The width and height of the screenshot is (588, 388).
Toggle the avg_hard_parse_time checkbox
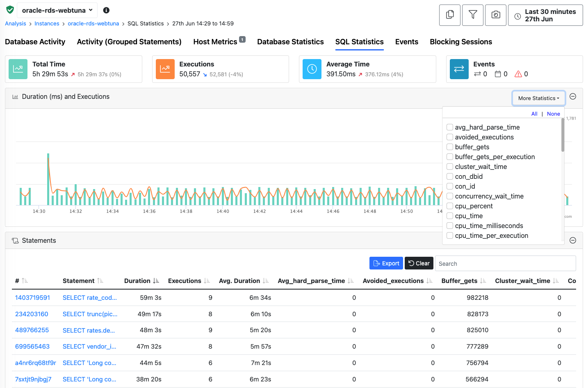coord(450,127)
